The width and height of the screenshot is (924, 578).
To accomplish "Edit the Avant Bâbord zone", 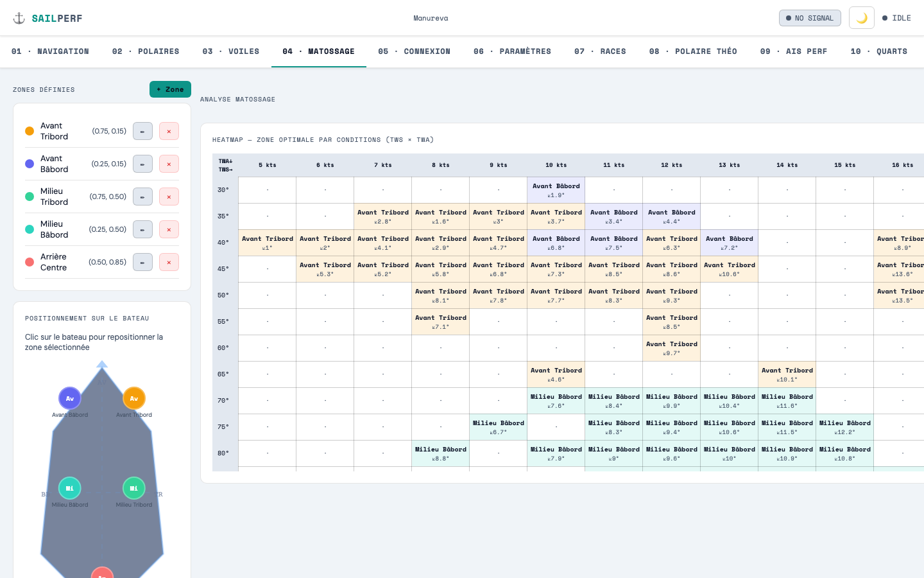I will pos(142,164).
